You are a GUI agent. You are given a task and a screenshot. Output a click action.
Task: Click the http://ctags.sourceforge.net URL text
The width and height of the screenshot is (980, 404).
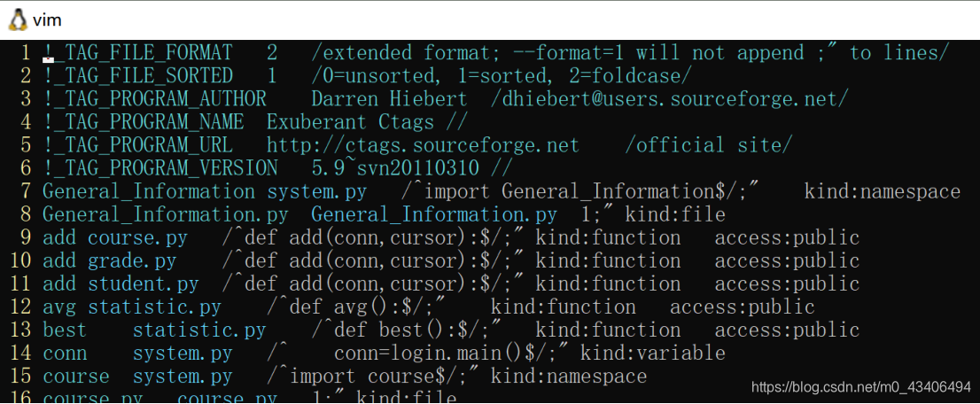tap(424, 145)
